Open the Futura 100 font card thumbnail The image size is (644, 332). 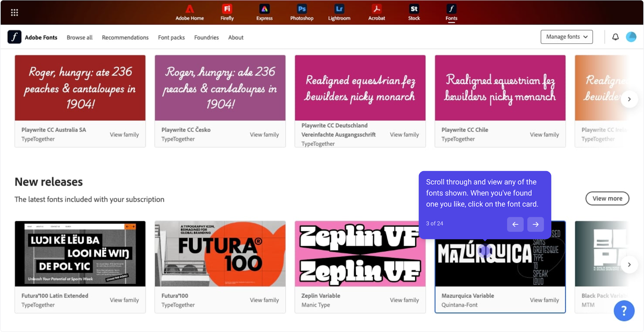point(220,254)
